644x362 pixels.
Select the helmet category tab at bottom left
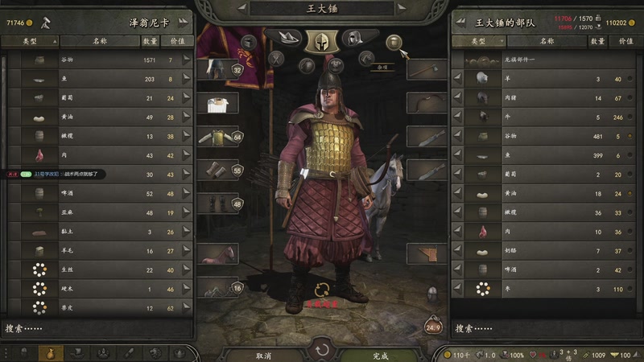click(24, 353)
